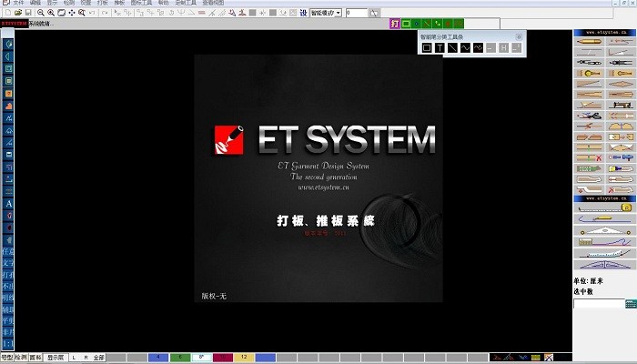The image size is (637, 364).
Task: Click the undo arrow in the top toolbar
Action: point(92,13)
